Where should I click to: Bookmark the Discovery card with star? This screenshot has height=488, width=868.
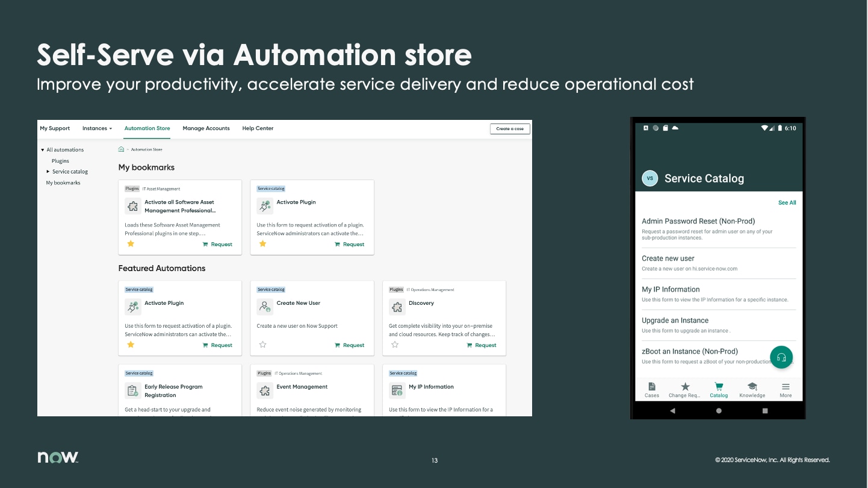[395, 345]
